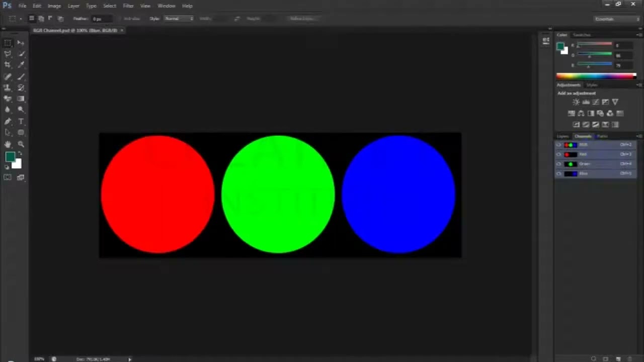The width and height of the screenshot is (644, 362).
Task: Select the Move tool
Action: [21, 43]
